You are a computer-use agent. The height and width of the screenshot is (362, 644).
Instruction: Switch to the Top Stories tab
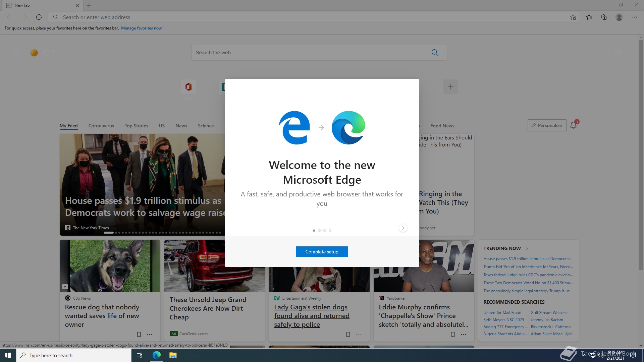click(x=137, y=126)
